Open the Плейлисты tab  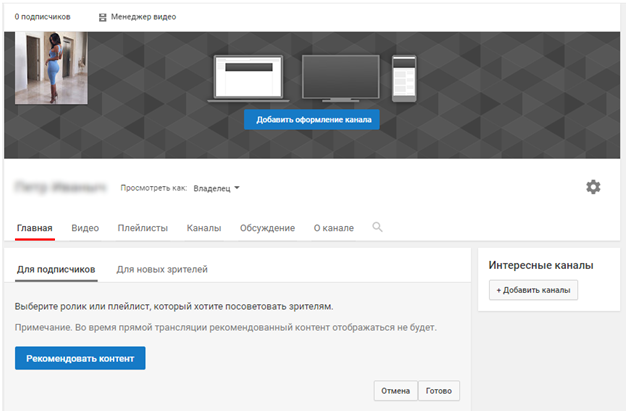click(143, 228)
